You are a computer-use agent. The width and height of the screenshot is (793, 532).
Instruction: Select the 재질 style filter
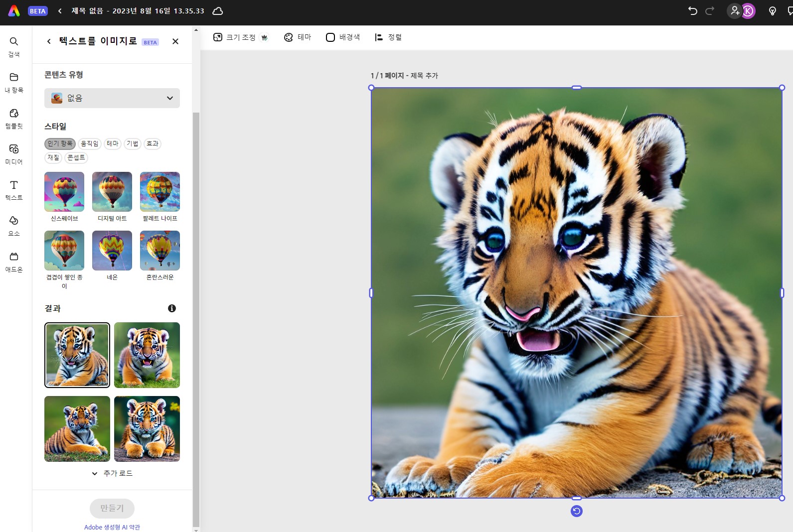pos(53,157)
